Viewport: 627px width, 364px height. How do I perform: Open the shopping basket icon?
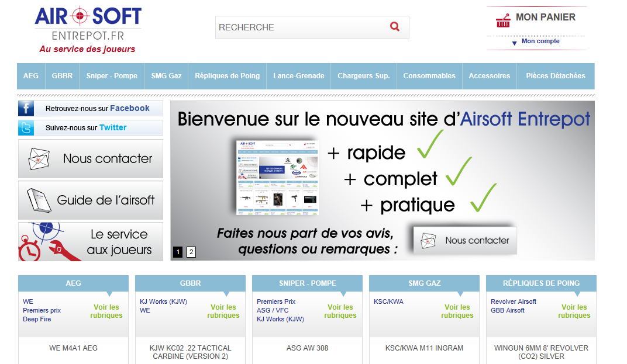pos(503,20)
